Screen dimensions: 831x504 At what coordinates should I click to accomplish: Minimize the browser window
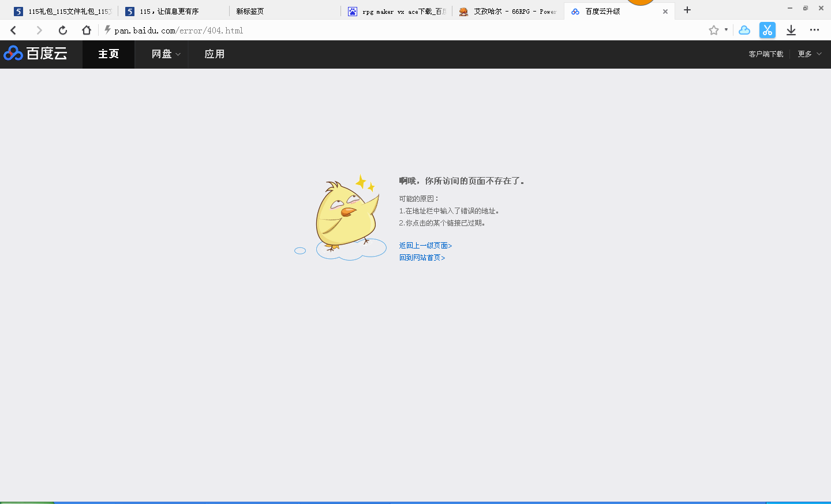coord(790,8)
